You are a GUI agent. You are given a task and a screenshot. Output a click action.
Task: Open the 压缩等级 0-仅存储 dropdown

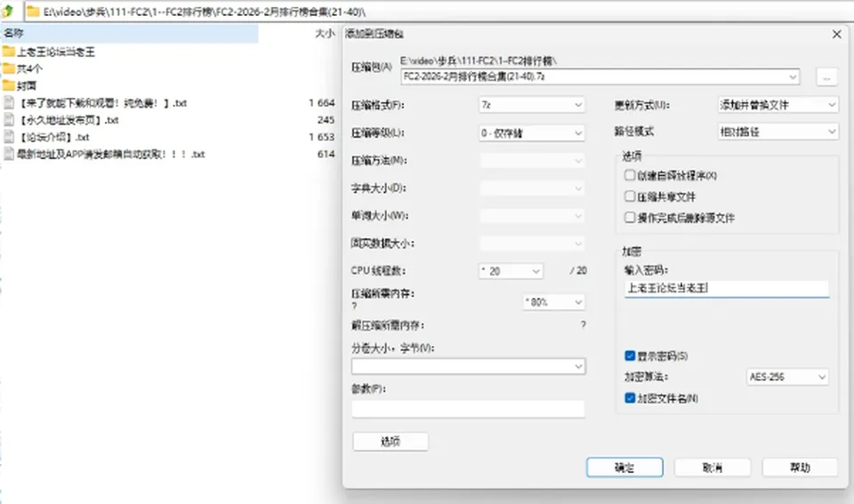(532, 132)
